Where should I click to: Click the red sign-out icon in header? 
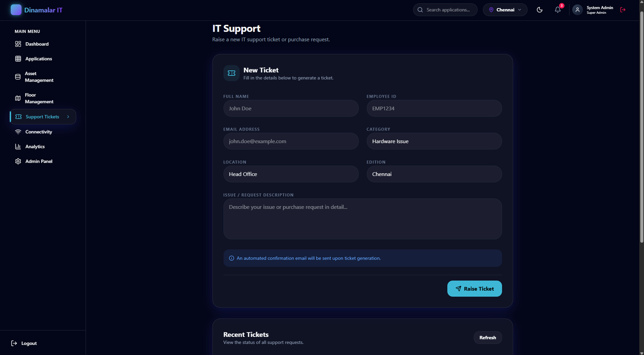tap(623, 10)
